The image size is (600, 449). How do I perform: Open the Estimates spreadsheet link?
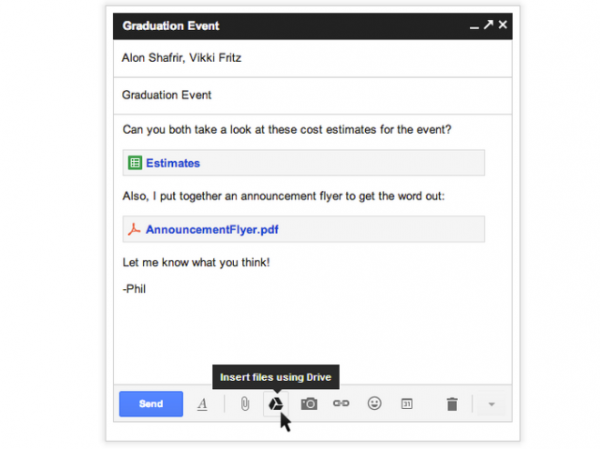[173, 163]
